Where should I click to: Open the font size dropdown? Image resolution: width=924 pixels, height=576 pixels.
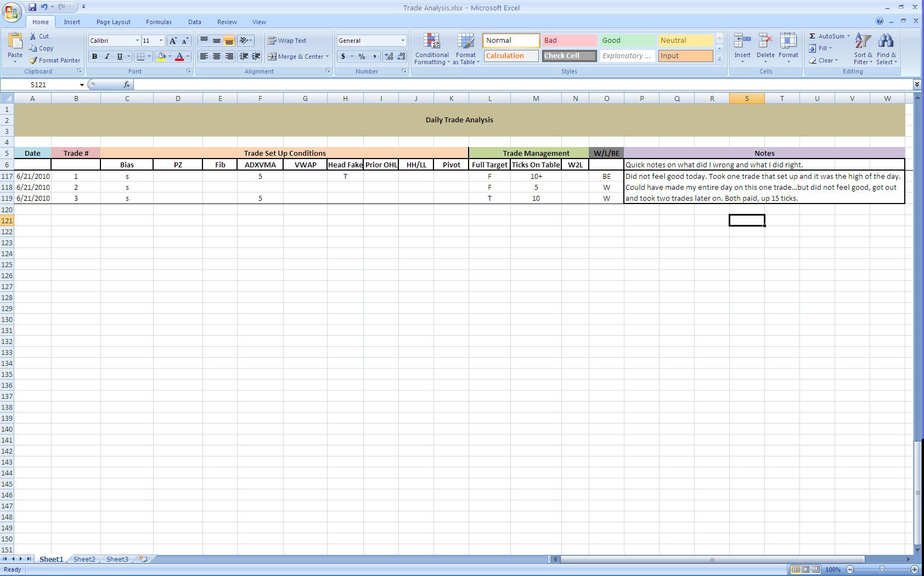tap(161, 41)
